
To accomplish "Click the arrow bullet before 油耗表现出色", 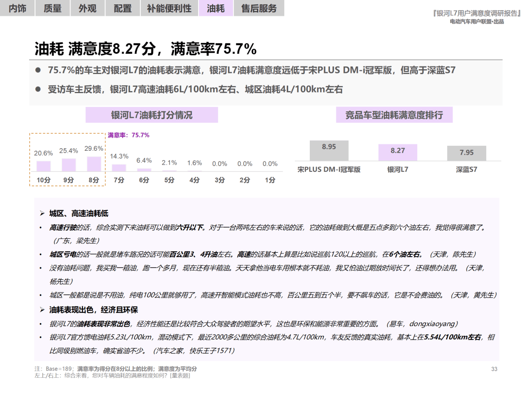I will coord(42,310).
